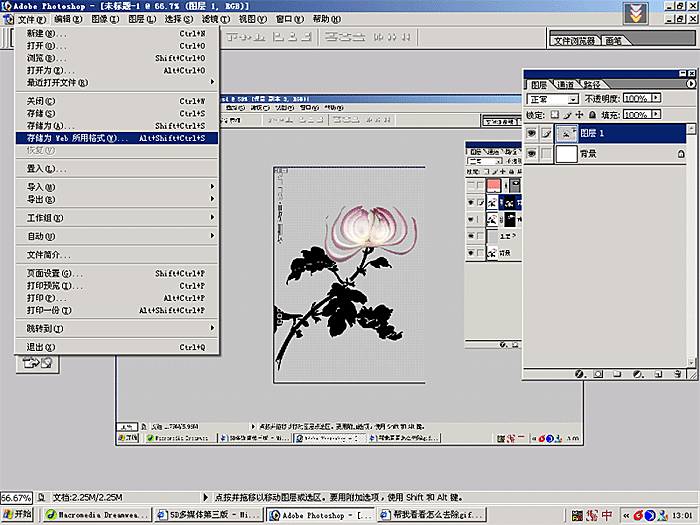
Task: Open the 填充 slider arrow
Action: click(656, 114)
